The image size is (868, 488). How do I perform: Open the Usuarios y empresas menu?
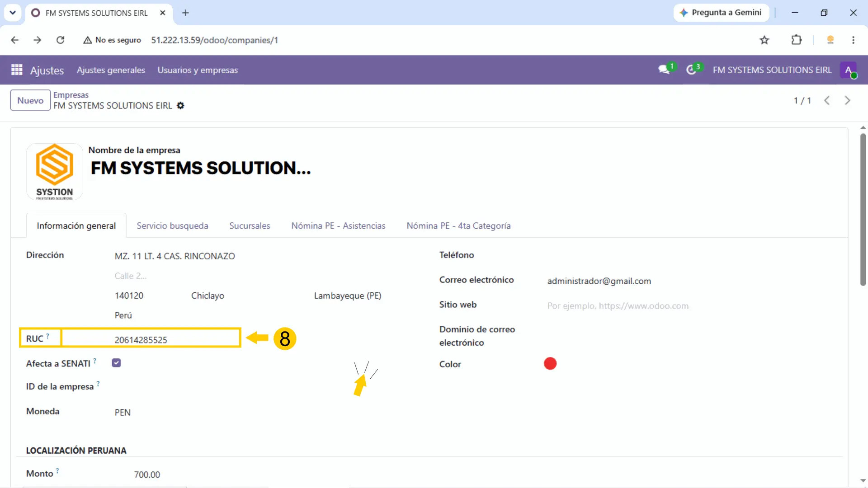pos(198,70)
